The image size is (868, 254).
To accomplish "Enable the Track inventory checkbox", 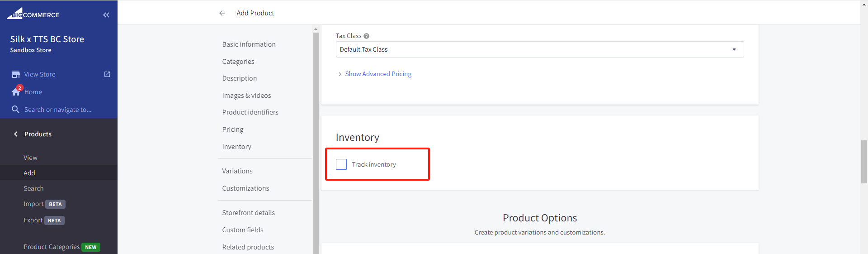I will tap(341, 164).
